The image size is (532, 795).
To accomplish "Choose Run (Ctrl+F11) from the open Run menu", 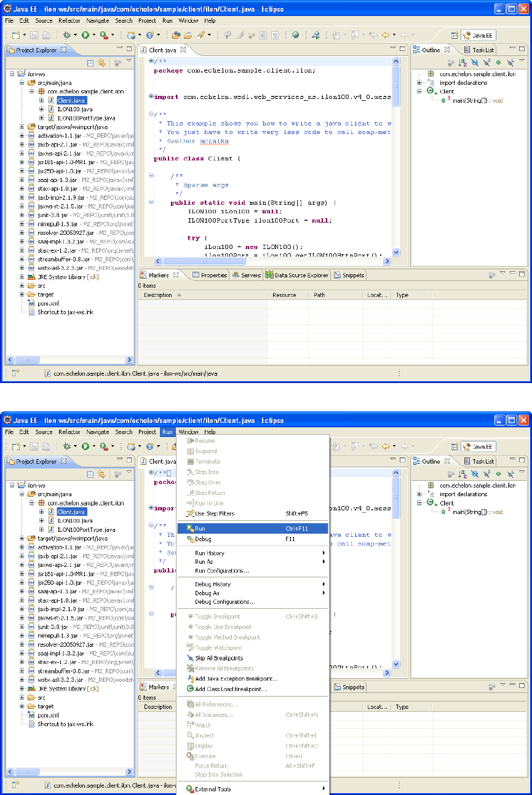I will click(x=253, y=528).
